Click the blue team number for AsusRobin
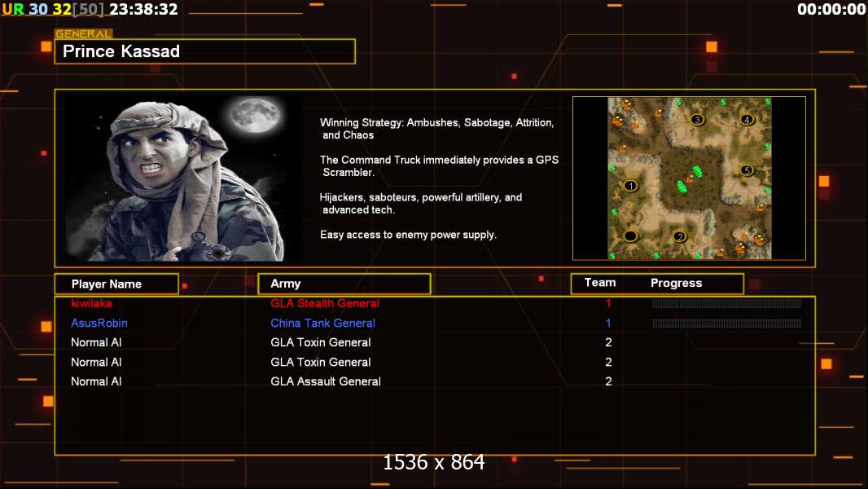Image resolution: width=868 pixels, height=489 pixels. coord(608,323)
